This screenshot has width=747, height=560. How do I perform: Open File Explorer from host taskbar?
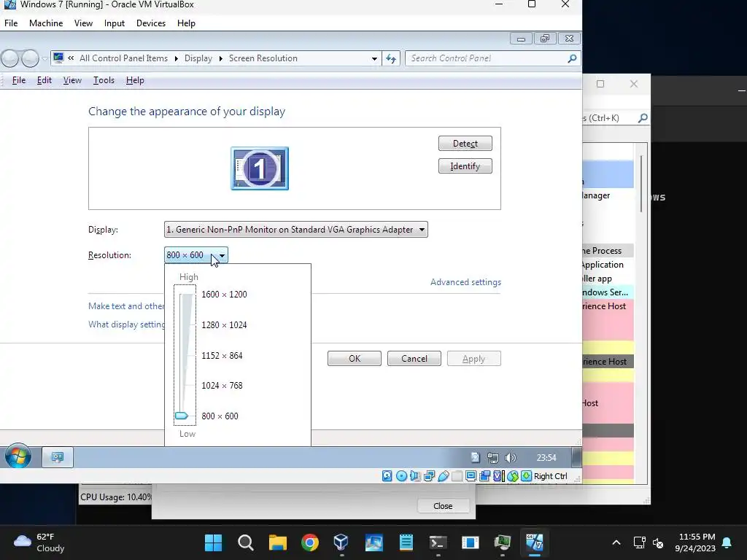tap(277, 542)
